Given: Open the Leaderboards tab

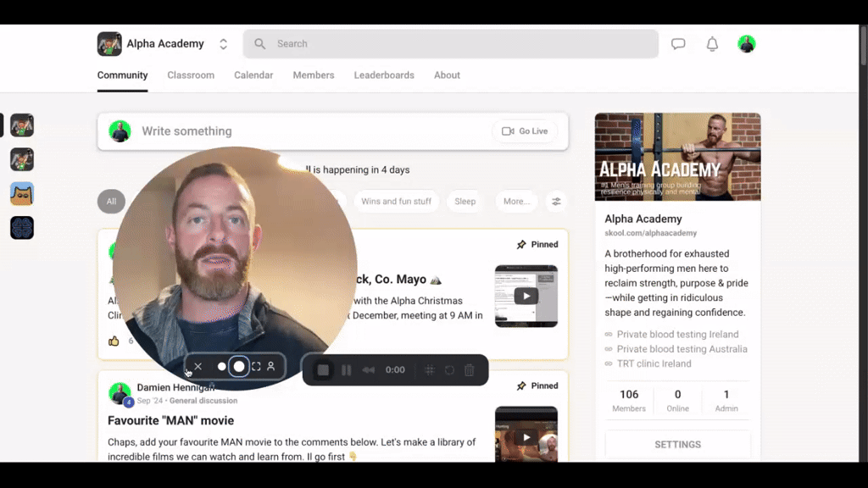Looking at the screenshot, I should pos(384,75).
